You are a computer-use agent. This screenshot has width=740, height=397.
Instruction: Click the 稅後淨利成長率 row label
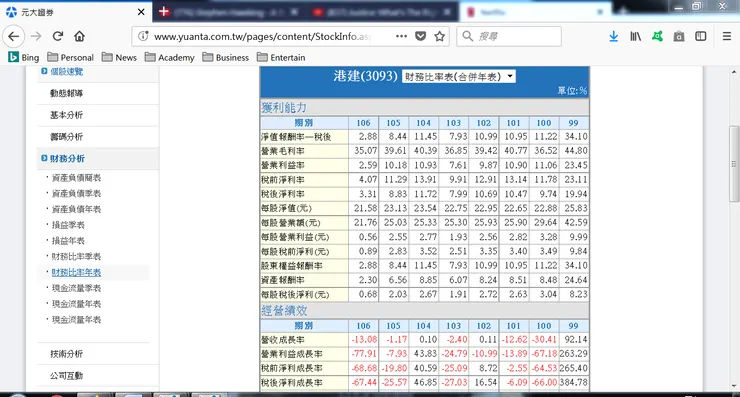pyautogui.click(x=292, y=383)
